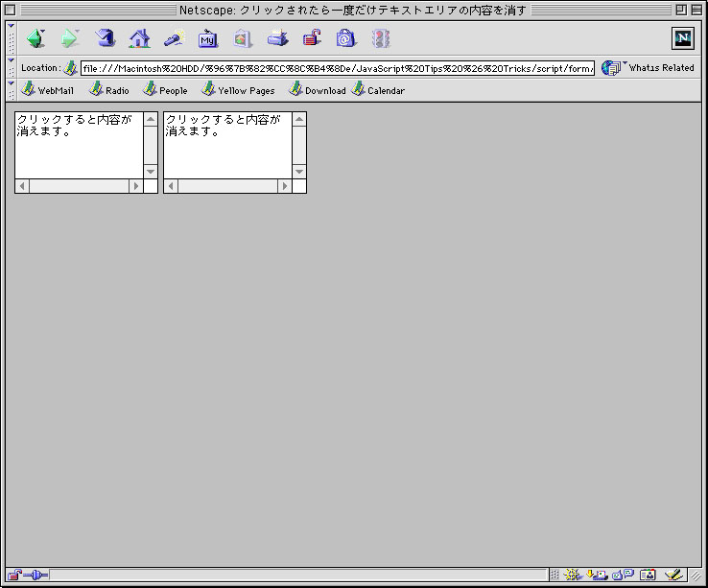Open Address Book component bar icon

(648, 575)
